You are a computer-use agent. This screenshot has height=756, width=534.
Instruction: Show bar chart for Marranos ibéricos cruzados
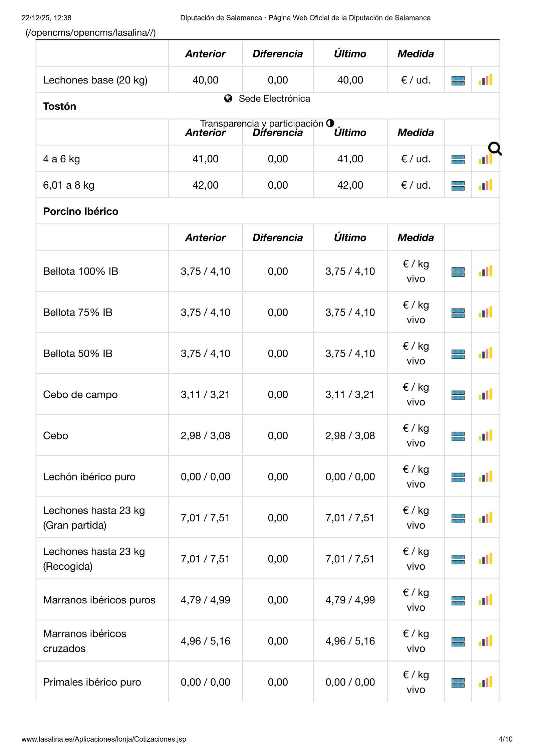[485, 641]
